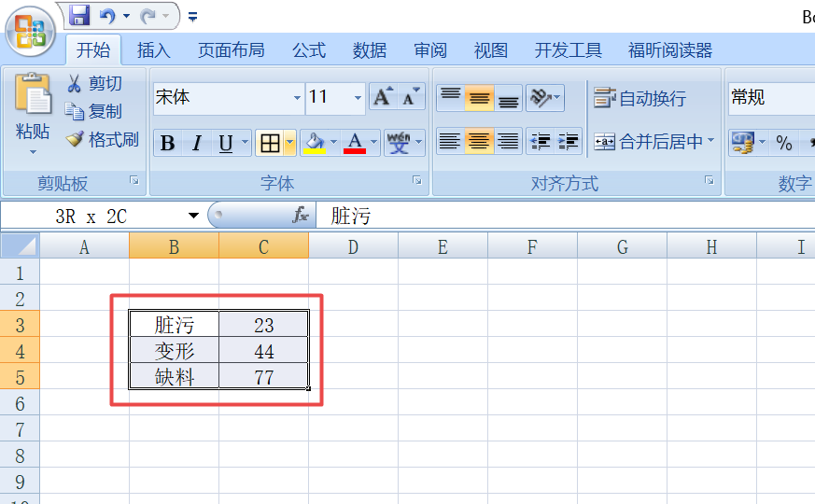815x504 pixels.
Task: Open the font color dropdown arrow
Action: pyautogui.click(x=373, y=143)
